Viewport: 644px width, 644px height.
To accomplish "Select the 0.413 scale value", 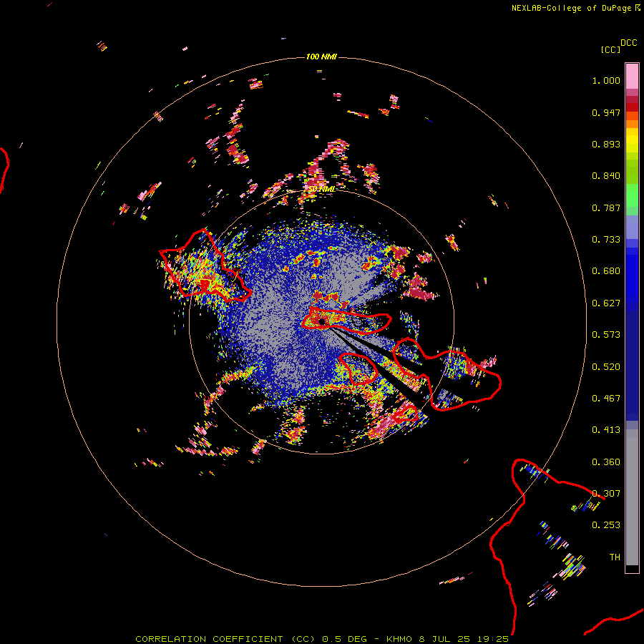I will (606, 430).
